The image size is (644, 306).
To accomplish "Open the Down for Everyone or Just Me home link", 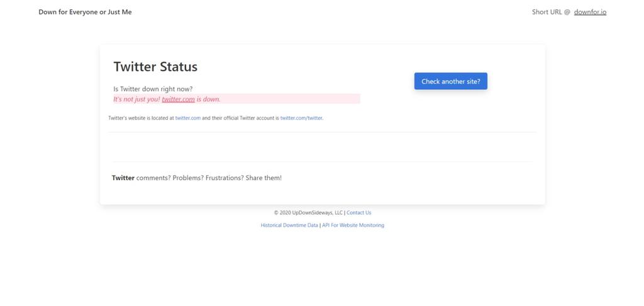I will point(85,12).
